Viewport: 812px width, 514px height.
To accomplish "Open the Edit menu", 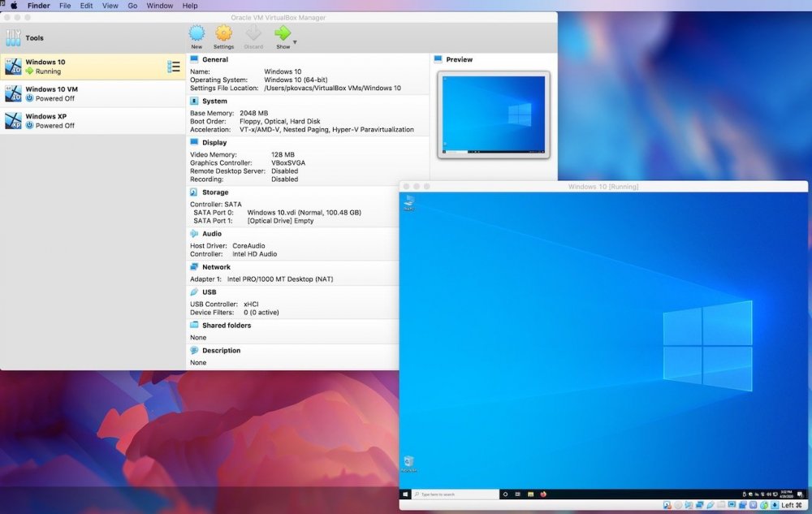I will (87, 6).
